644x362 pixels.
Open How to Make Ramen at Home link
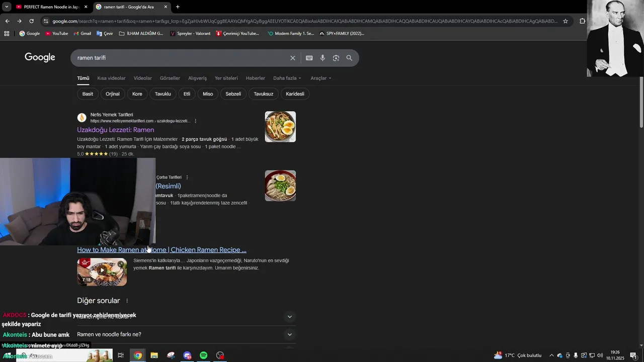pos(162,250)
